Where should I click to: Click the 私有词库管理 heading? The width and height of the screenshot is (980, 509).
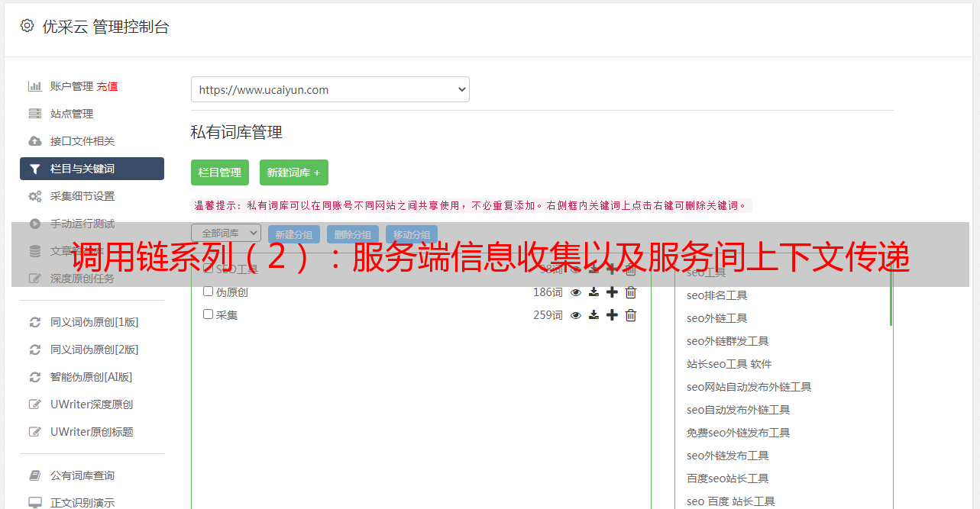point(237,132)
